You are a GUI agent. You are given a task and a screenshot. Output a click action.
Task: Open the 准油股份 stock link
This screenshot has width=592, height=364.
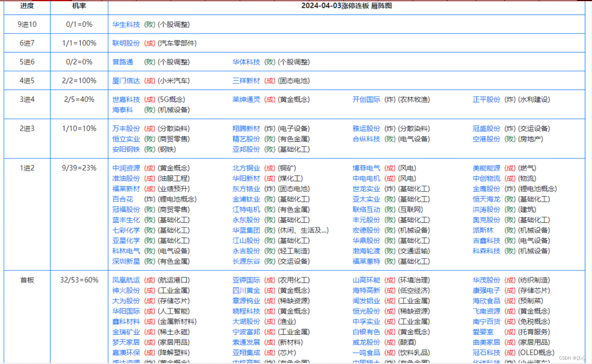tap(126, 178)
